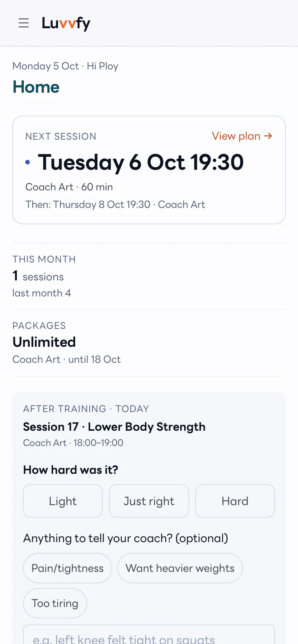Click the blue dot beside Tuesday 6 Oct
This screenshot has width=298, height=644.
coord(28,162)
